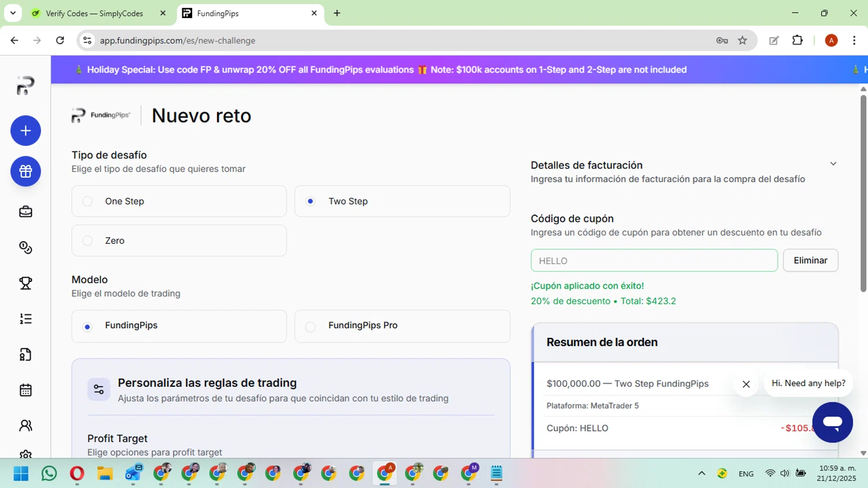868x488 pixels.
Task: Click the scrollbar down arrow
Action: pos(863,453)
